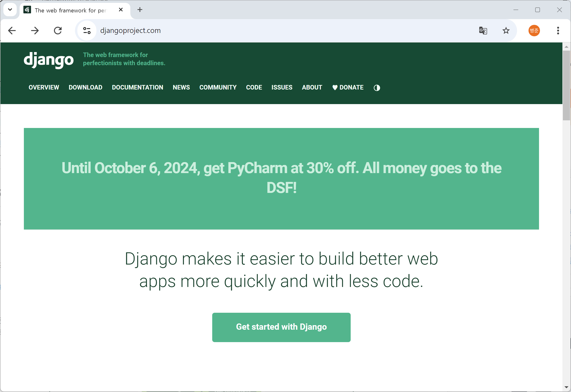Open the Community nav link
The width and height of the screenshot is (571, 392).
pyautogui.click(x=218, y=87)
